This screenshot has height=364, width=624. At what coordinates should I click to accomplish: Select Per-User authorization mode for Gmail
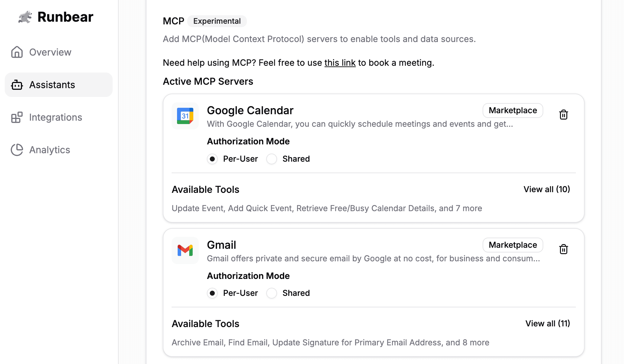click(212, 293)
